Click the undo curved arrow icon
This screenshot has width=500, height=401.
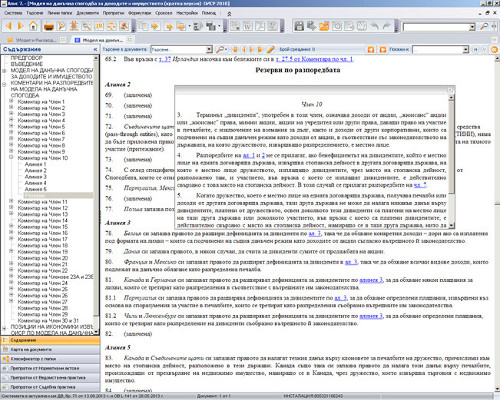(x=374, y=26)
